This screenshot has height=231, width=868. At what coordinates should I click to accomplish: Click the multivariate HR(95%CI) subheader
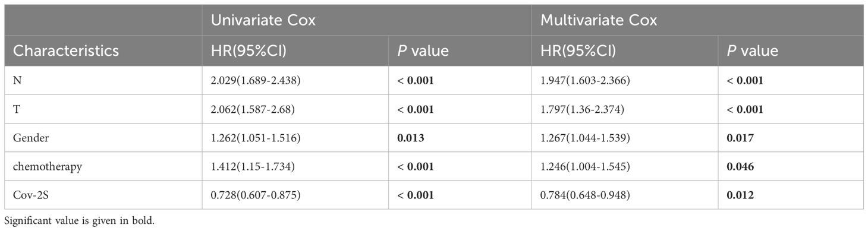pos(578,50)
